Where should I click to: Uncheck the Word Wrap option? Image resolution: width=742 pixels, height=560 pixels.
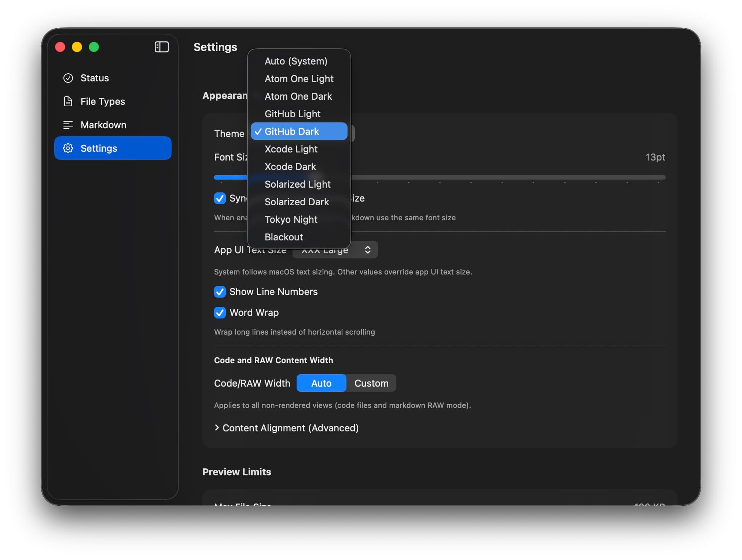pyautogui.click(x=220, y=313)
